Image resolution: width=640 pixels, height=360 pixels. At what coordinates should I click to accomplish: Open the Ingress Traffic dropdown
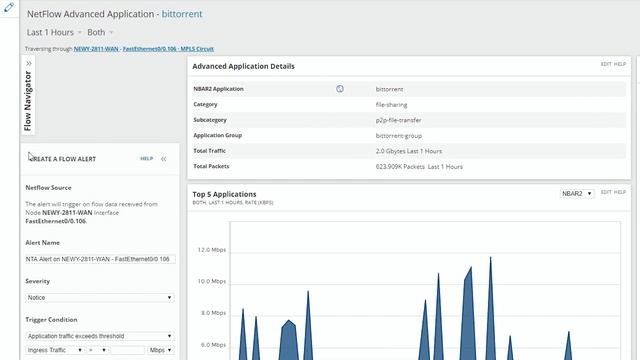click(55, 350)
